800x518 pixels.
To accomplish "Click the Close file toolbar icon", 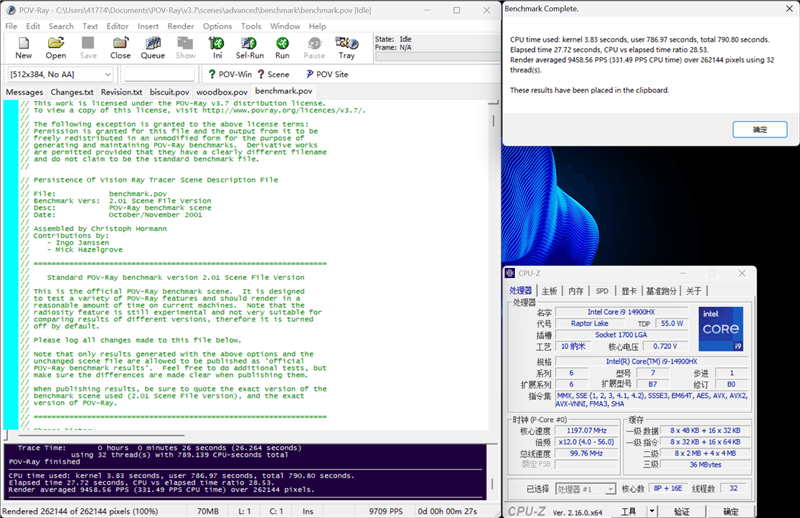I will click(120, 47).
